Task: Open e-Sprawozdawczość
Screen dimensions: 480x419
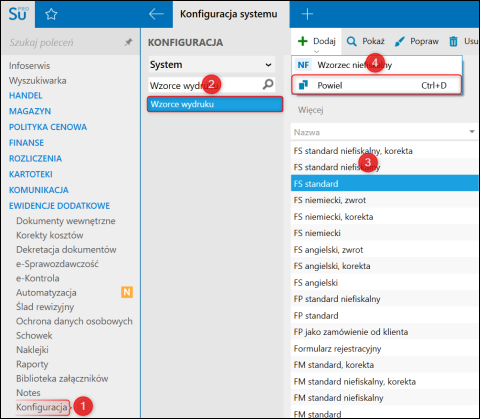Action: tap(57, 264)
